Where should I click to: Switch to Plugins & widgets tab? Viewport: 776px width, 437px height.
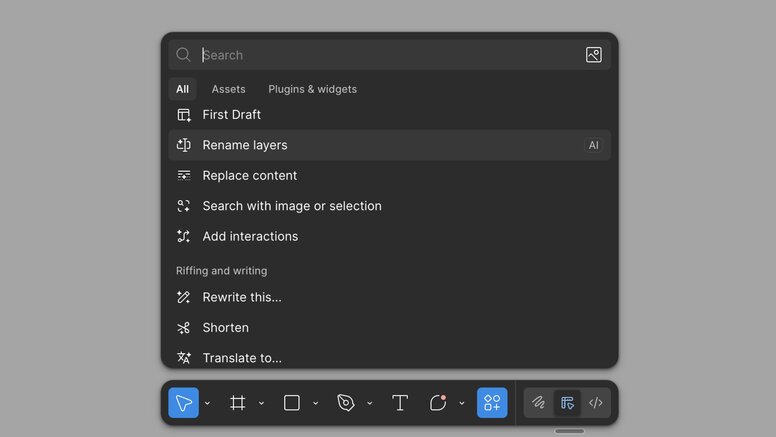point(312,89)
